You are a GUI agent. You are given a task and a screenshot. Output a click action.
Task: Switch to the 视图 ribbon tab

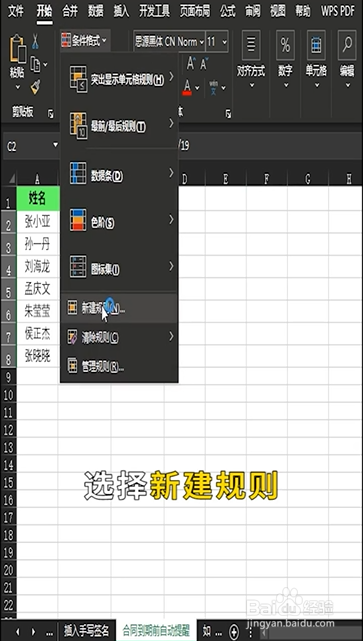278,11
